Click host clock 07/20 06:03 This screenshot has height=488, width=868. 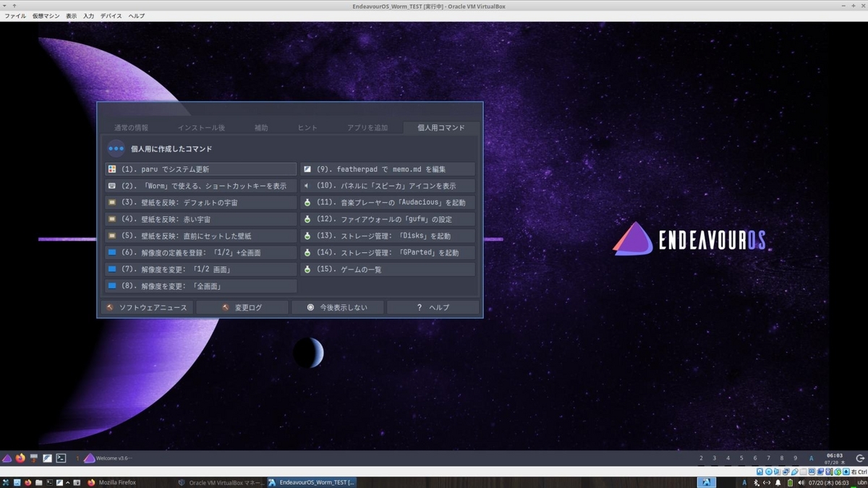(829, 482)
